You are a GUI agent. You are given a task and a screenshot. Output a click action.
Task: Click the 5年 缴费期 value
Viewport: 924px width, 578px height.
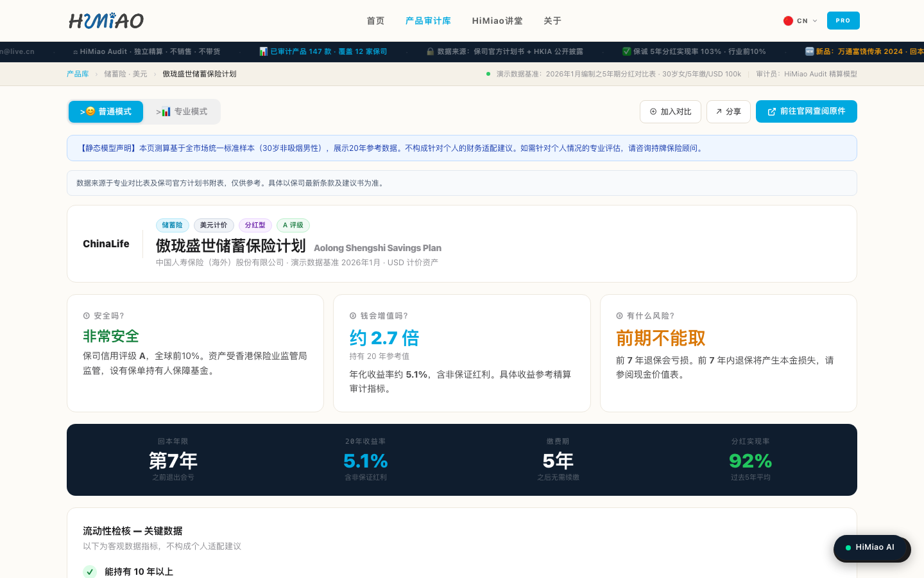pos(558,460)
